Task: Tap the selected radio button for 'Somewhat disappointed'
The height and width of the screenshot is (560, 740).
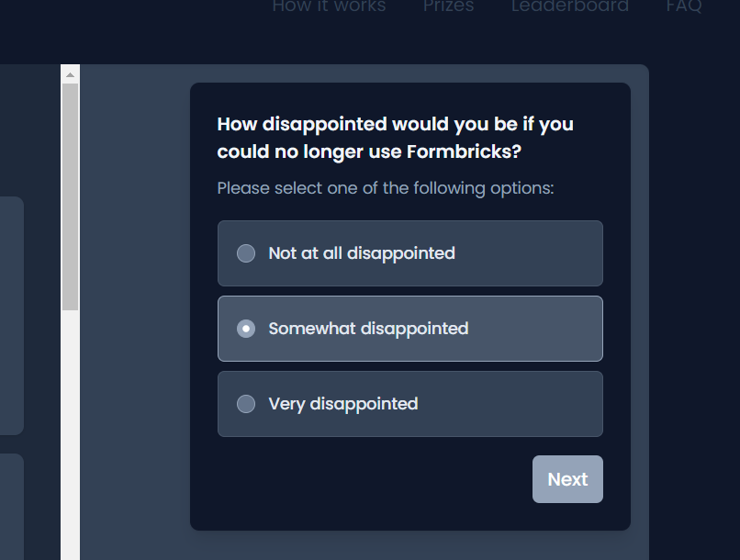Action: point(245,328)
